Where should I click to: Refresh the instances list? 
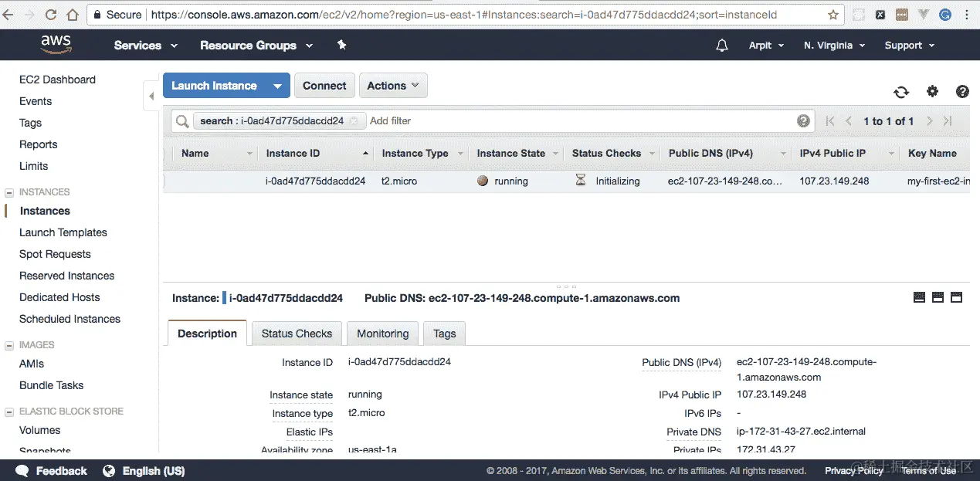(901, 92)
